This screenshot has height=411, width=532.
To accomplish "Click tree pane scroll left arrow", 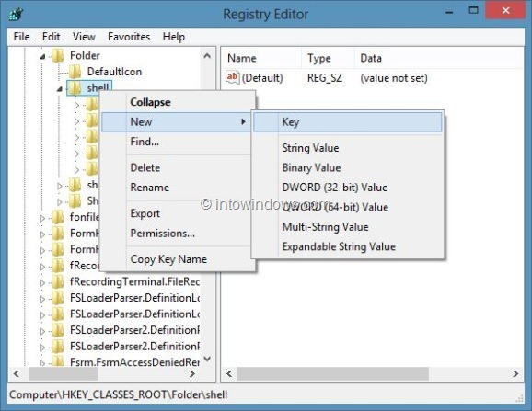I will pyautogui.click(x=16, y=373).
